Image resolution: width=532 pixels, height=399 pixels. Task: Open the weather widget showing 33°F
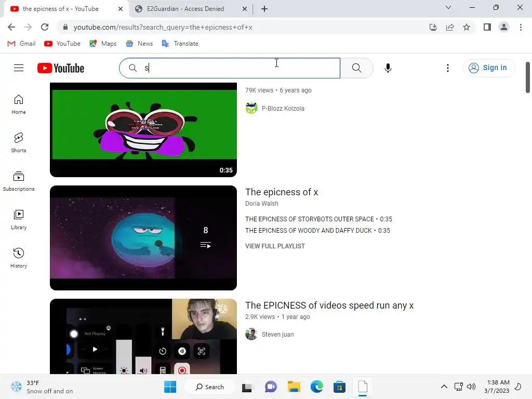tap(42, 387)
